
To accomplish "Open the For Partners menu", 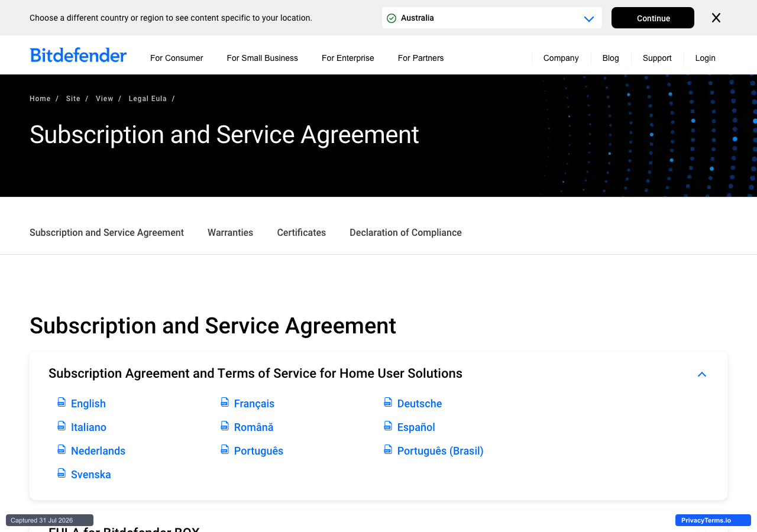I will [421, 58].
